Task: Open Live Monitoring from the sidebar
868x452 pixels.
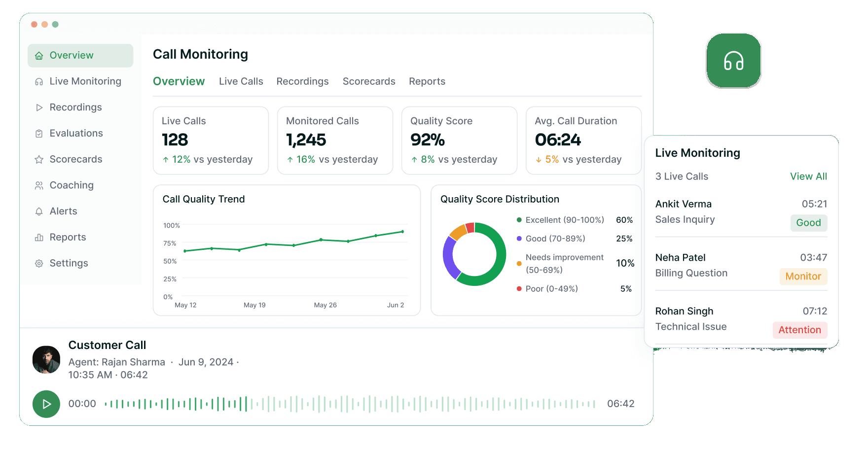Action: point(80,81)
